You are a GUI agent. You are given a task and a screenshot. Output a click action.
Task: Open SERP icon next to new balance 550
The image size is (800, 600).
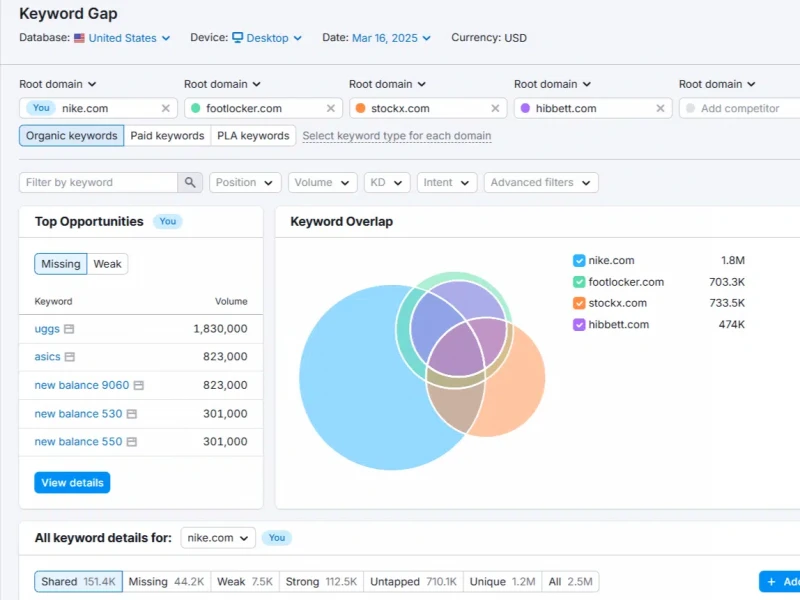[x=132, y=441]
